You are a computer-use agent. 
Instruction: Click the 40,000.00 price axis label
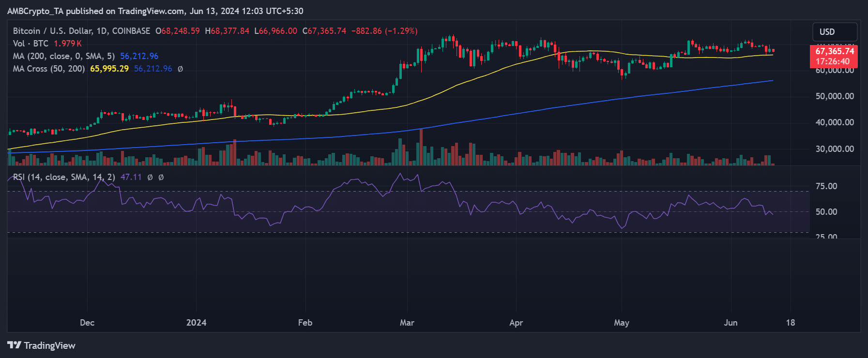coord(835,122)
